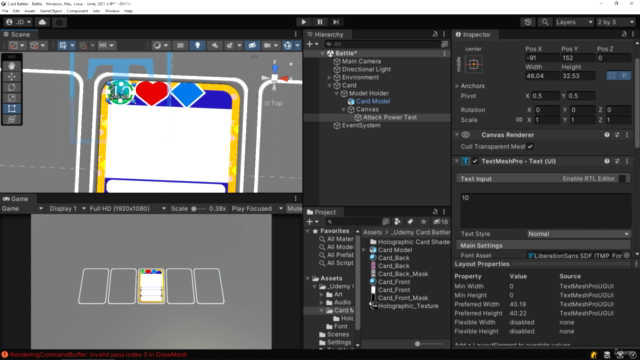Toggle Scene visibility hidden-objects icon
Image resolution: width=640 pixels, height=360 pixels.
point(252,45)
